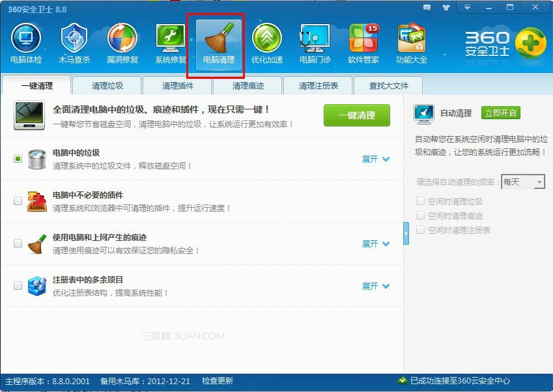Click the 检查更新 link
This screenshot has height=392, width=553.
tap(218, 381)
